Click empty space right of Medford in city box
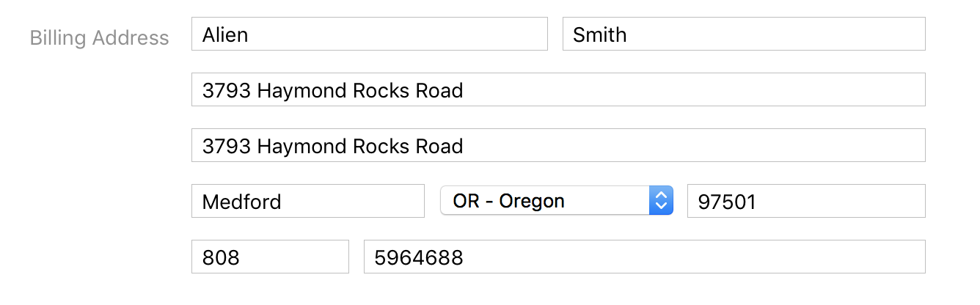This screenshot has height=305, width=980. point(352,201)
